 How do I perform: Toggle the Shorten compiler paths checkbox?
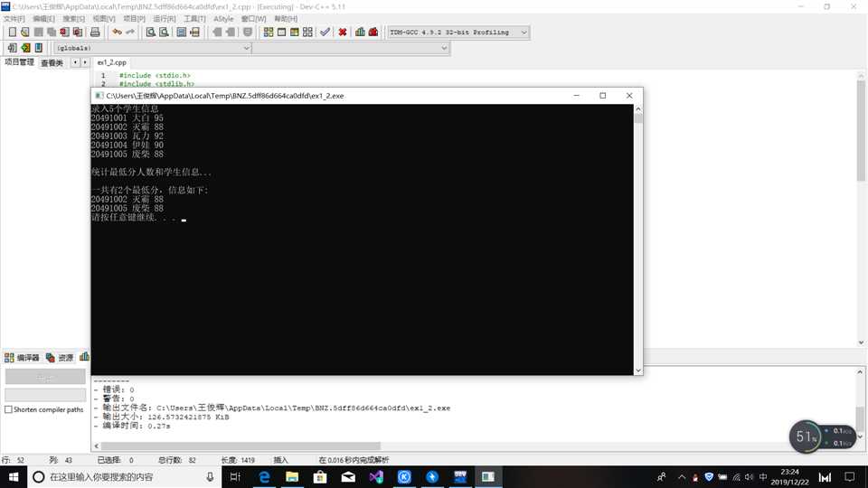tap(8, 409)
